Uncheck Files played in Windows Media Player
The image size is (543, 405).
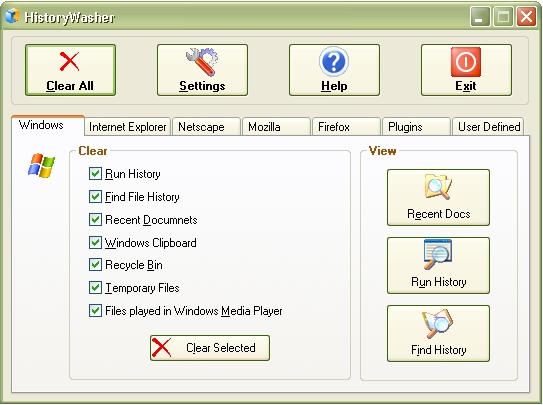pyautogui.click(x=95, y=310)
